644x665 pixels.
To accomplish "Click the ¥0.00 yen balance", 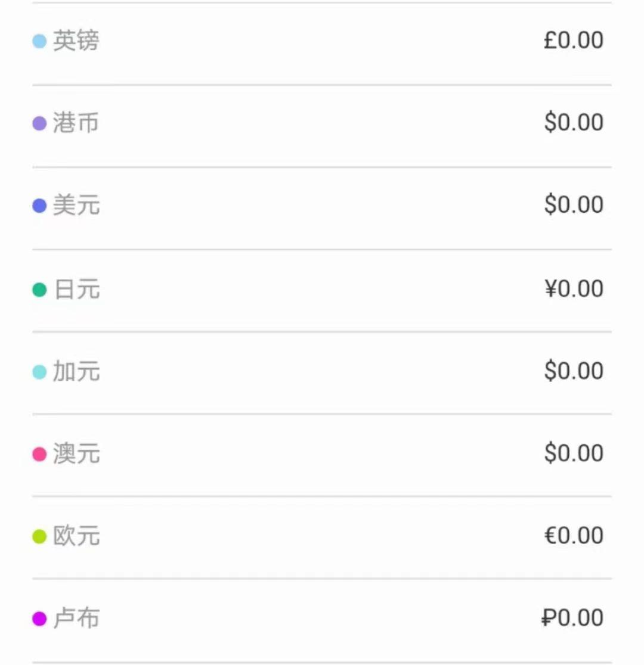I will click(573, 289).
